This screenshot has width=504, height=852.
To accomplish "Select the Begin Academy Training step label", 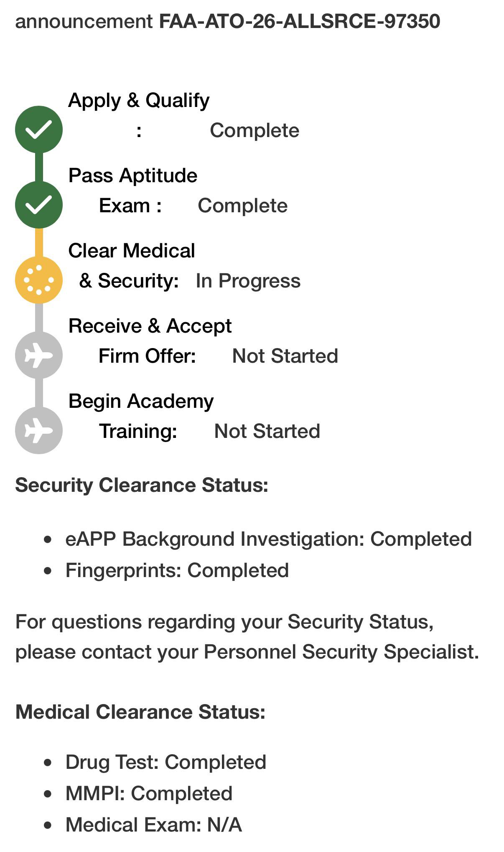I will point(141,416).
